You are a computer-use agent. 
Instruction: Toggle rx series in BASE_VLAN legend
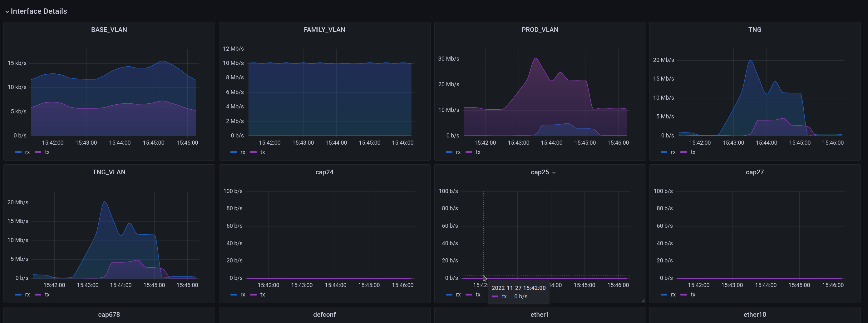[27, 152]
